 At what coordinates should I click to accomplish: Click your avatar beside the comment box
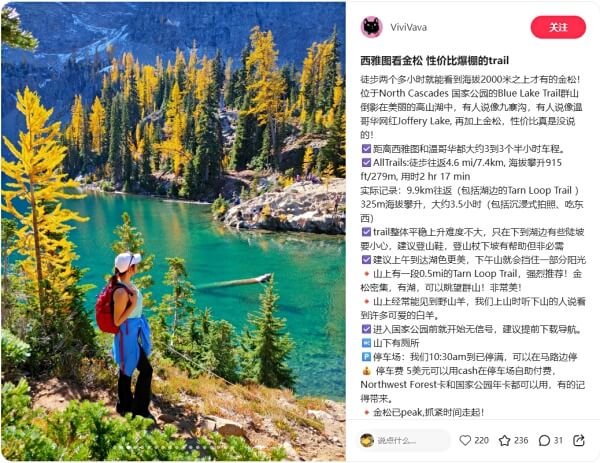367,440
